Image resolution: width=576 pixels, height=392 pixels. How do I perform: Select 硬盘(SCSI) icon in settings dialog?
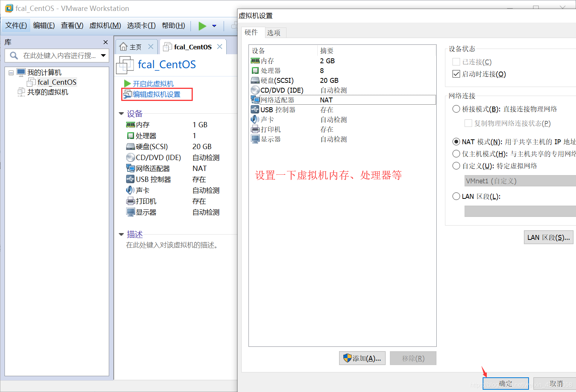coord(255,80)
